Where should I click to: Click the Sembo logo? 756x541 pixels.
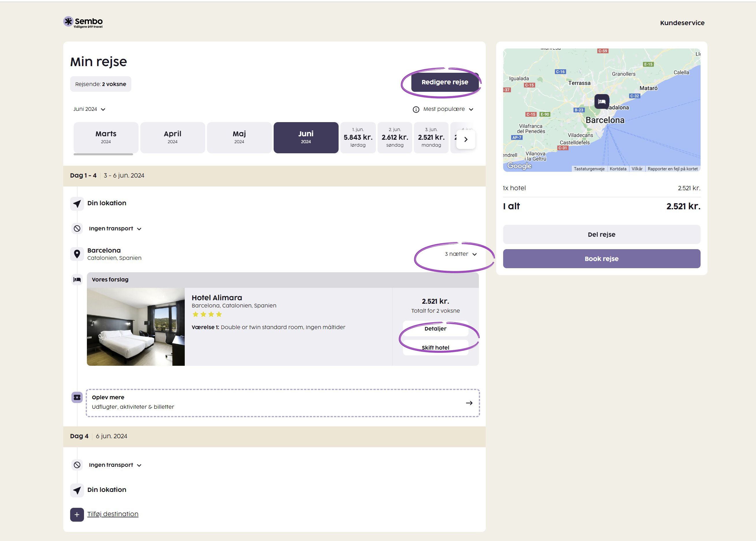(83, 22)
